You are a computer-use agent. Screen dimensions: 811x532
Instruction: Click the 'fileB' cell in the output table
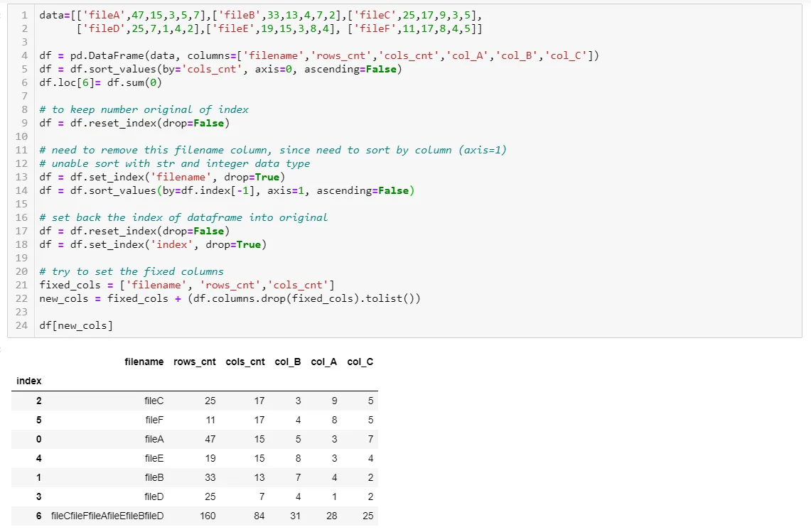click(154, 477)
